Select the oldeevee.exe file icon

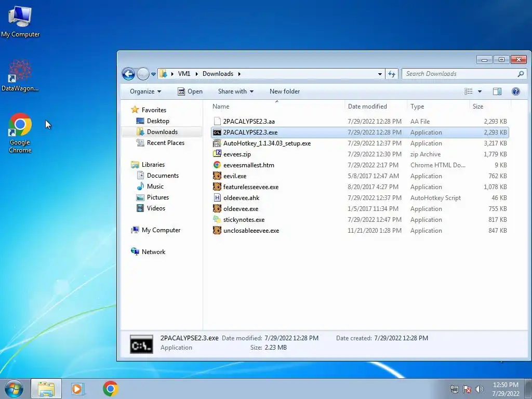pos(217,208)
